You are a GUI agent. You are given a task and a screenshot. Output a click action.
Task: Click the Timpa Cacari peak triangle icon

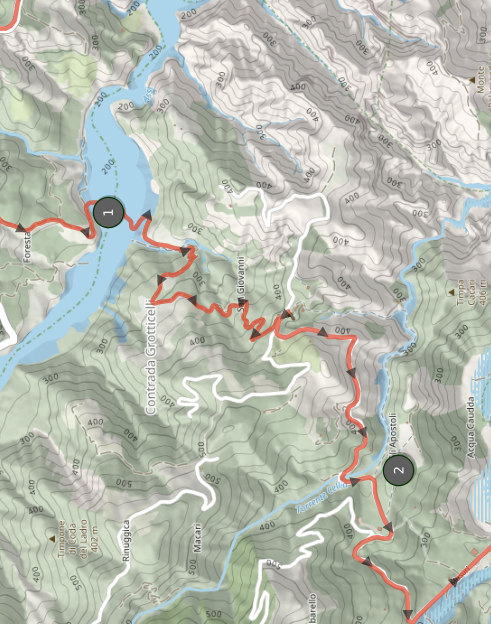451,292
